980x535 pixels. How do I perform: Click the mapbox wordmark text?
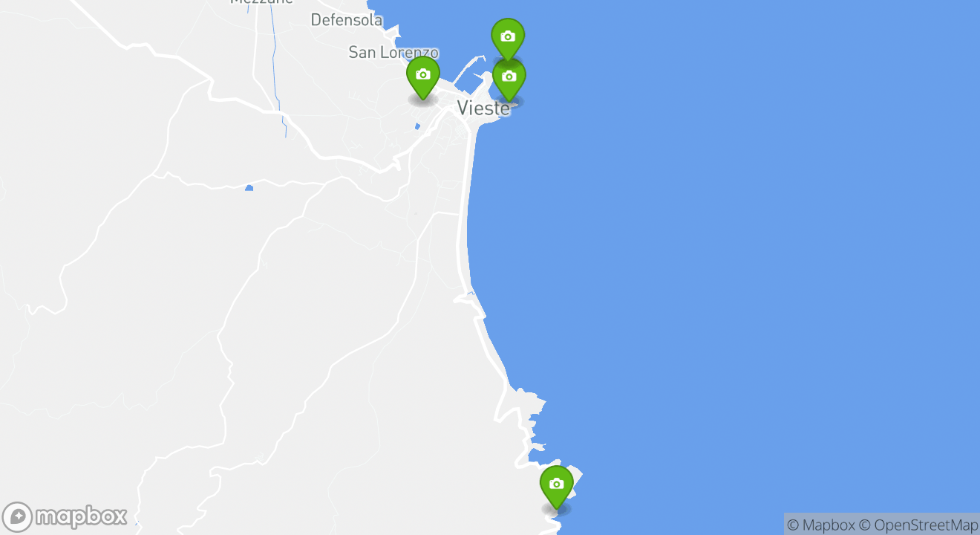(82, 516)
